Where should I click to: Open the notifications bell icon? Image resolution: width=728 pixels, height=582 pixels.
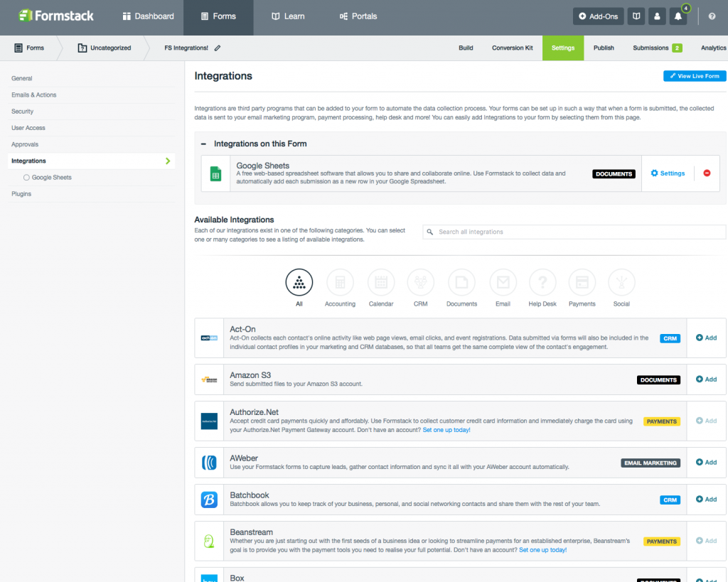(678, 16)
